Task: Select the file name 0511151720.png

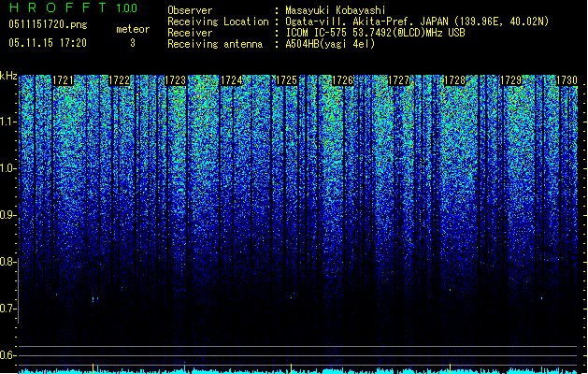Action: pyautogui.click(x=48, y=25)
